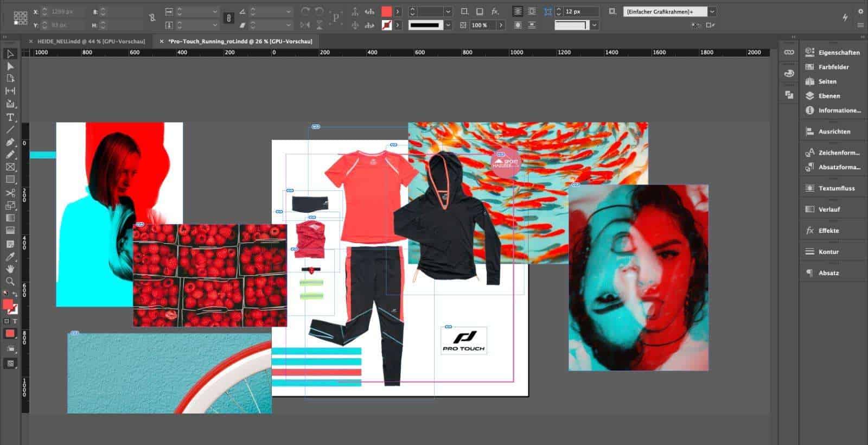Select the Rectangle Frame tool
This screenshot has width=868, height=445.
pyautogui.click(x=10, y=167)
